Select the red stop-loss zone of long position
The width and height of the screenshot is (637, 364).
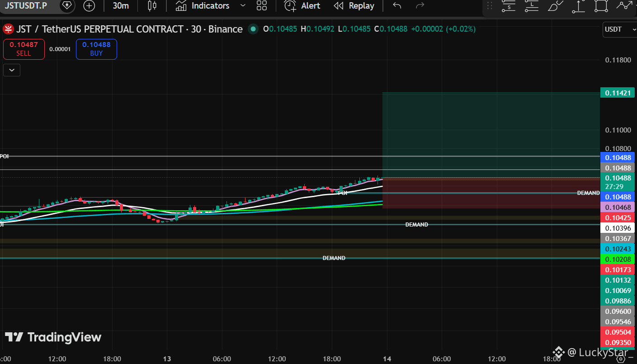(x=491, y=193)
